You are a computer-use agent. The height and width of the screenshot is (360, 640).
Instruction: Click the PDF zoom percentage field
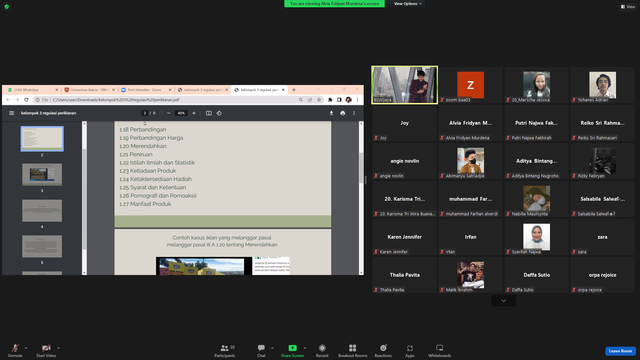[x=181, y=113]
